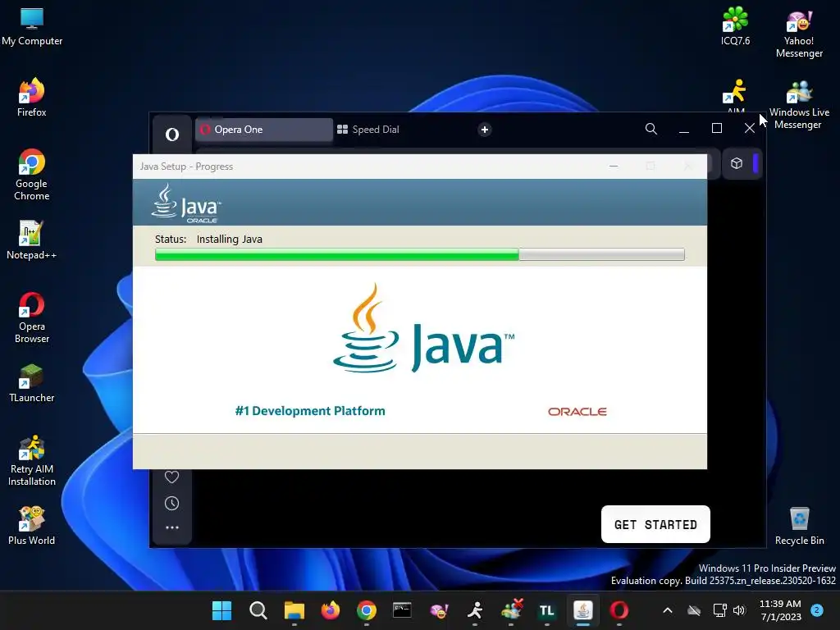Click the Java installation progress bar
The height and width of the screenshot is (630, 840).
419,254
